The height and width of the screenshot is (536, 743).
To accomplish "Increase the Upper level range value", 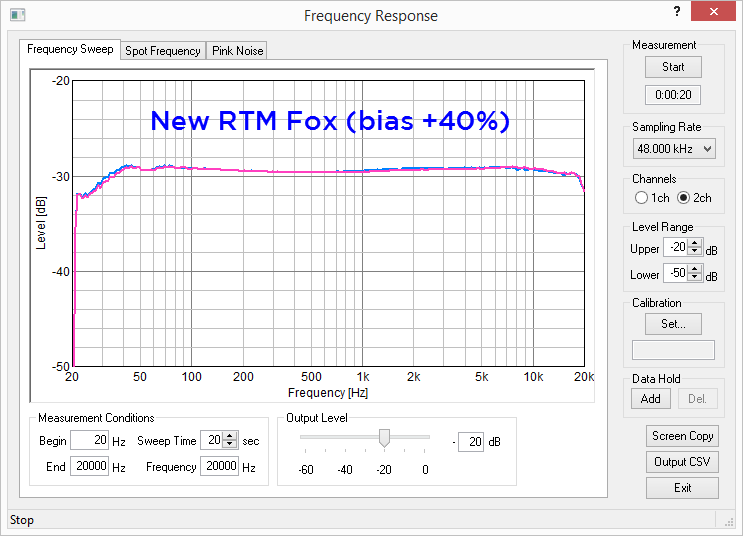I will (x=695, y=243).
